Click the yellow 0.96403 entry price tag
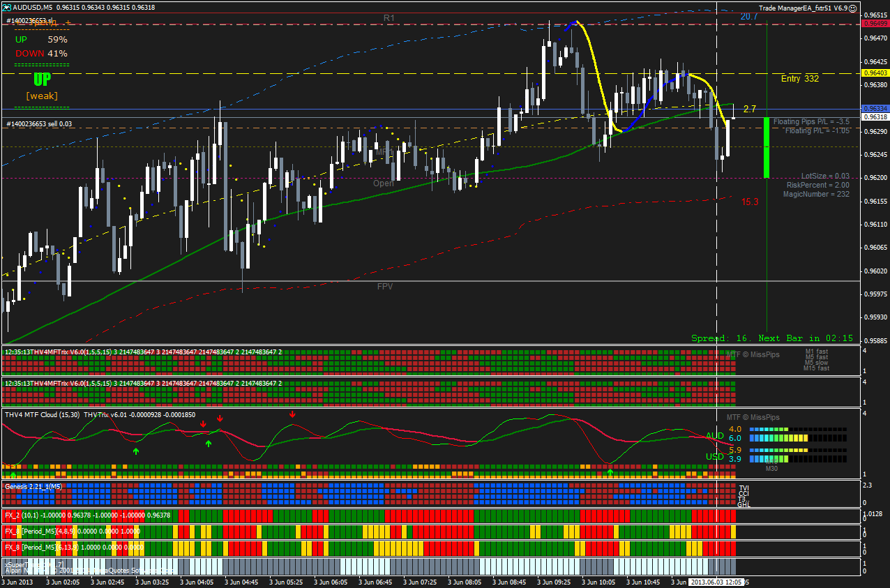The height and width of the screenshot is (588, 890). (875, 73)
